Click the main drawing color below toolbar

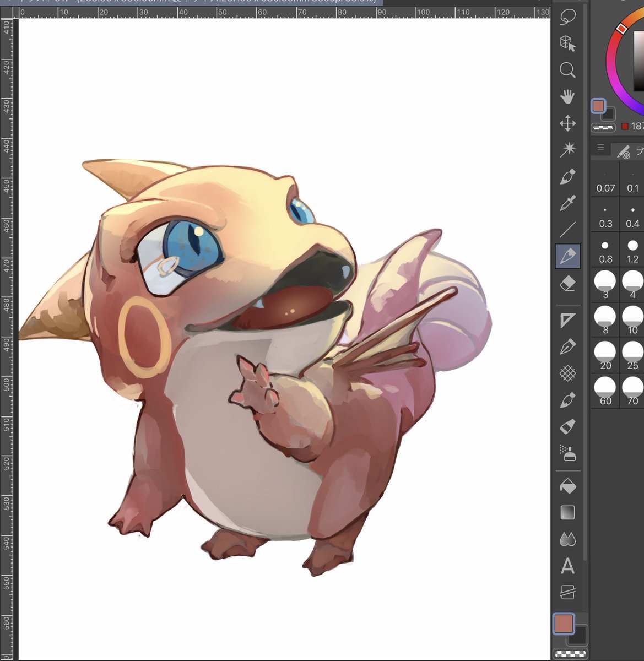(564, 624)
